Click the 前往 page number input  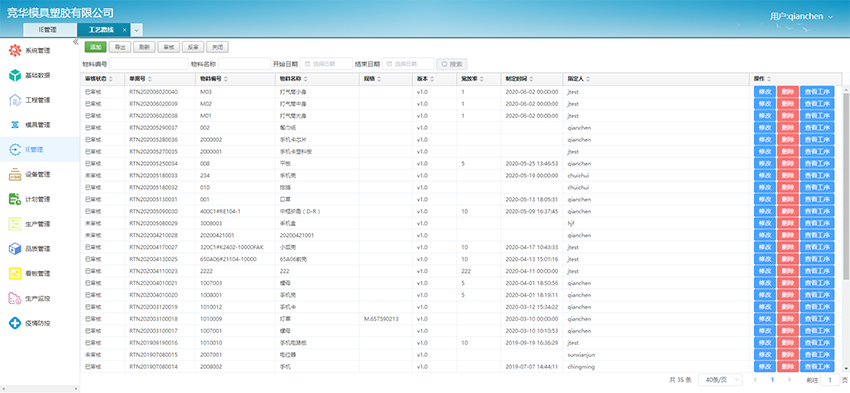[x=829, y=380]
